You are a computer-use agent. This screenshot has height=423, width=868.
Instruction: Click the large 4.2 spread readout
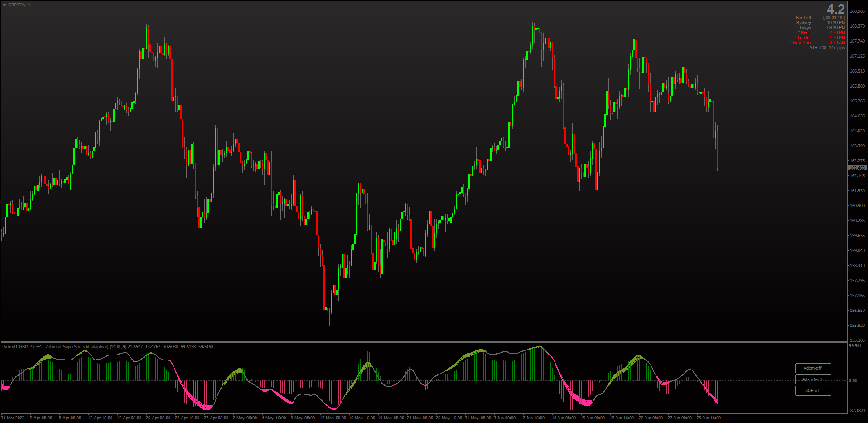pyautogui.click(x=835, y=9)
